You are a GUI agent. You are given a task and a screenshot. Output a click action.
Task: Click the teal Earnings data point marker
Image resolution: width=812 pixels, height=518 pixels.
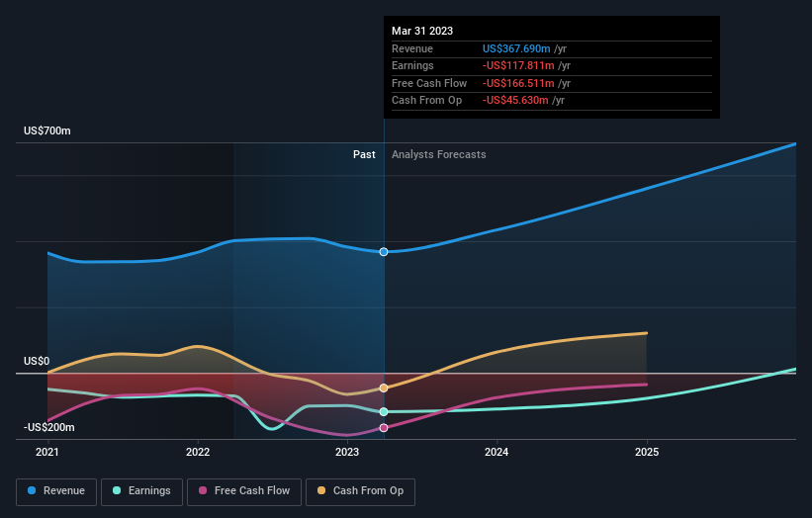tap(384, 411)
